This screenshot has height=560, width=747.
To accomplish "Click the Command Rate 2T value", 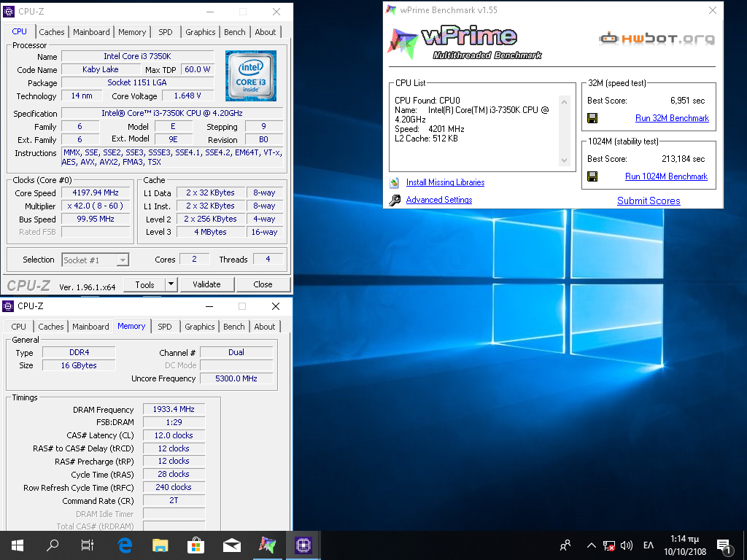I will [174, 500].
